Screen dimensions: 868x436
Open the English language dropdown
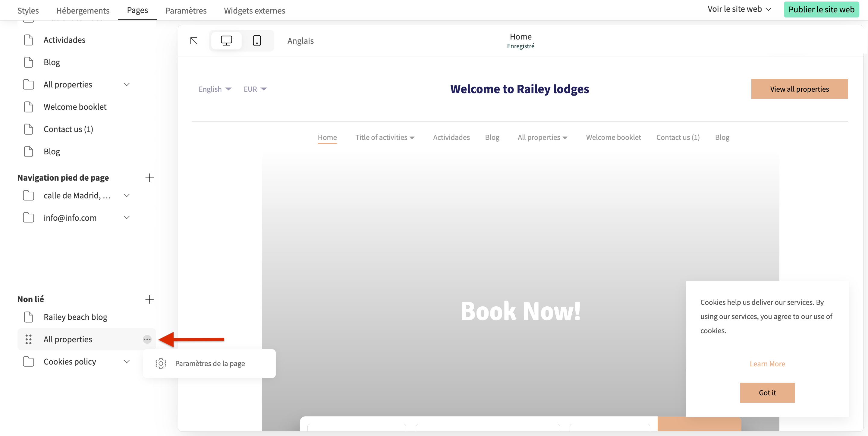click(215, 89)
